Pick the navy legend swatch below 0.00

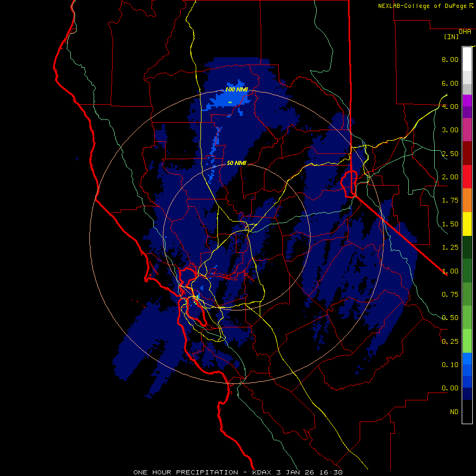click(x=467, y=393)
